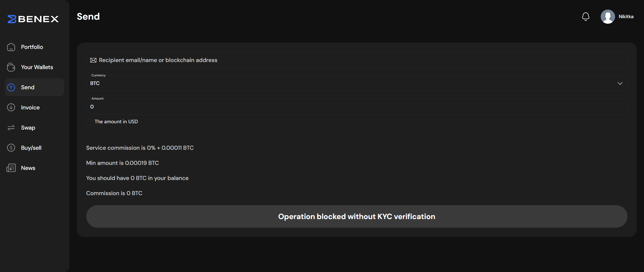Click the Portfolio sidebar icon
This screenshot has height=272, width=644.
(x=11, y=47)
